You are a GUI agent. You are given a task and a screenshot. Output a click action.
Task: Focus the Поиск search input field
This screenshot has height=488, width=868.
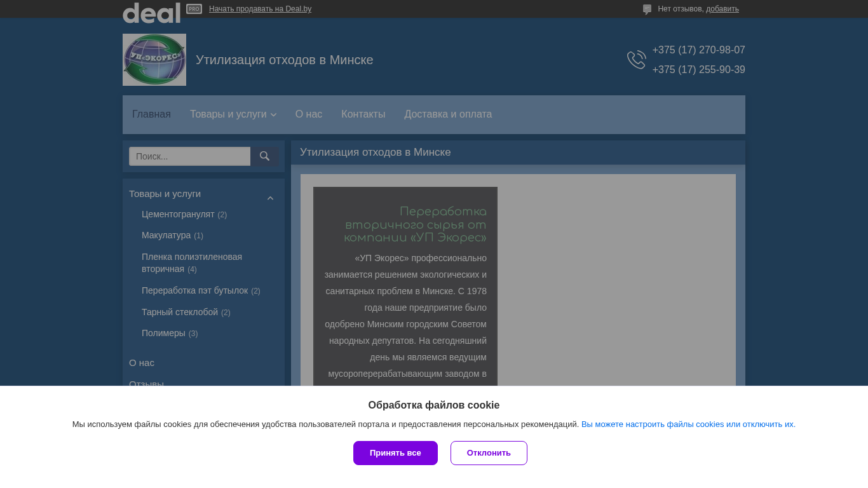(x=189, y=156)
